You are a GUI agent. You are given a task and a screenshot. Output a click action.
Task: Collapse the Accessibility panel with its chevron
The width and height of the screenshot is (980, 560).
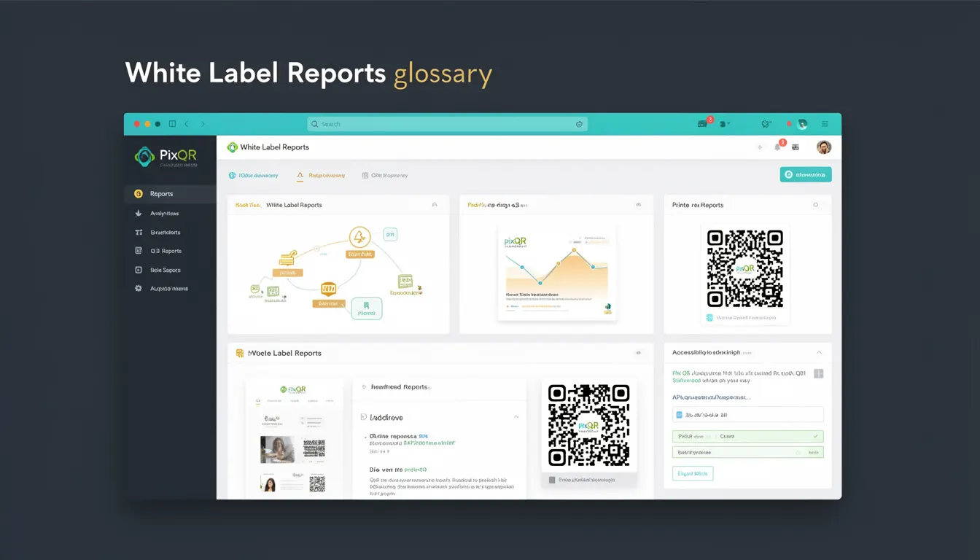[819, 352]
